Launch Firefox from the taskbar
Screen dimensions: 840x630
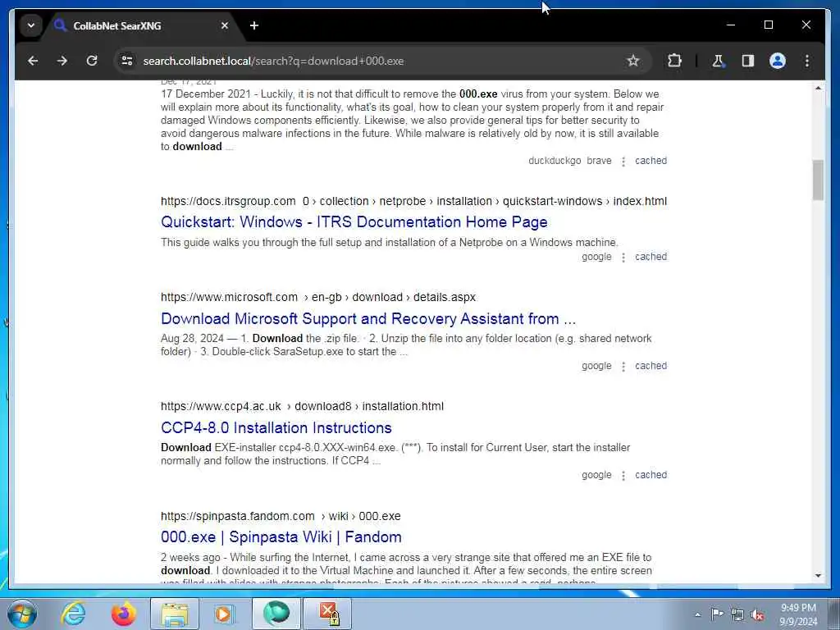pos(123,614)
